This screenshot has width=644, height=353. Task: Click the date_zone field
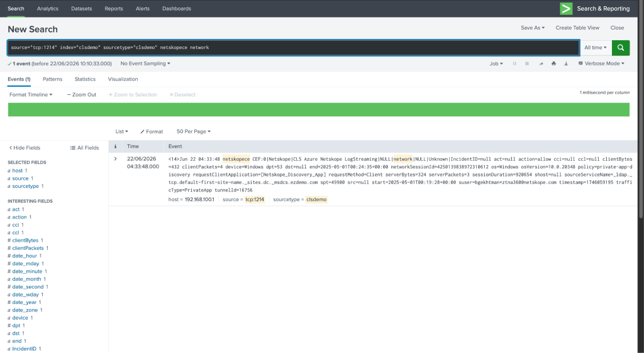[25, 310]
